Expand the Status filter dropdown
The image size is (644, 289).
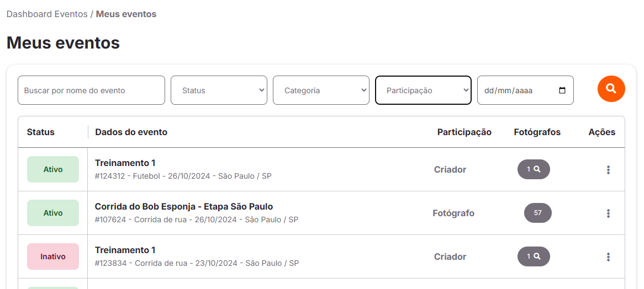219,90
